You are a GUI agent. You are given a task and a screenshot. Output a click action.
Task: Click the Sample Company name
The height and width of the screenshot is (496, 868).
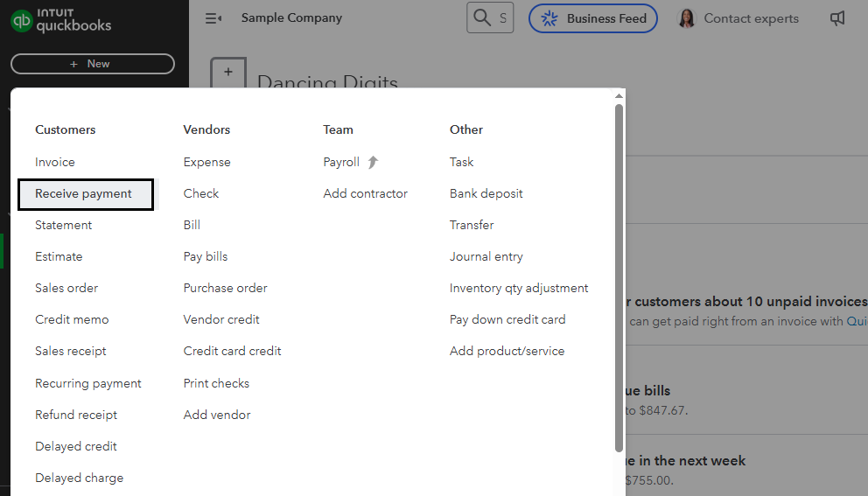pos(291,18)
